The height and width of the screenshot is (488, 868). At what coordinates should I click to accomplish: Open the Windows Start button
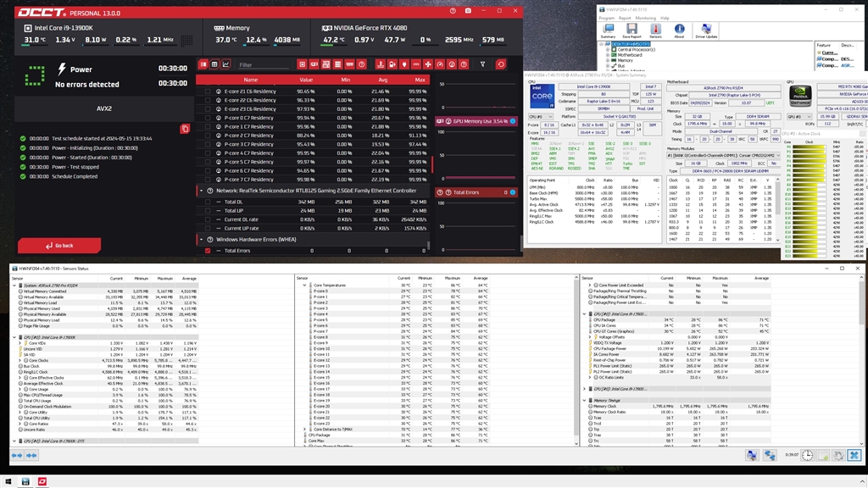(x=8, y=481)
